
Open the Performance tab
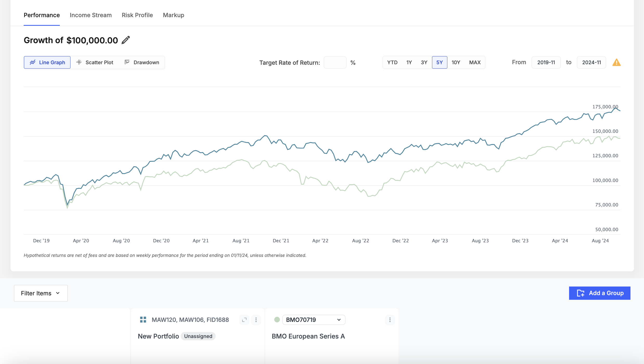(42, 15)
